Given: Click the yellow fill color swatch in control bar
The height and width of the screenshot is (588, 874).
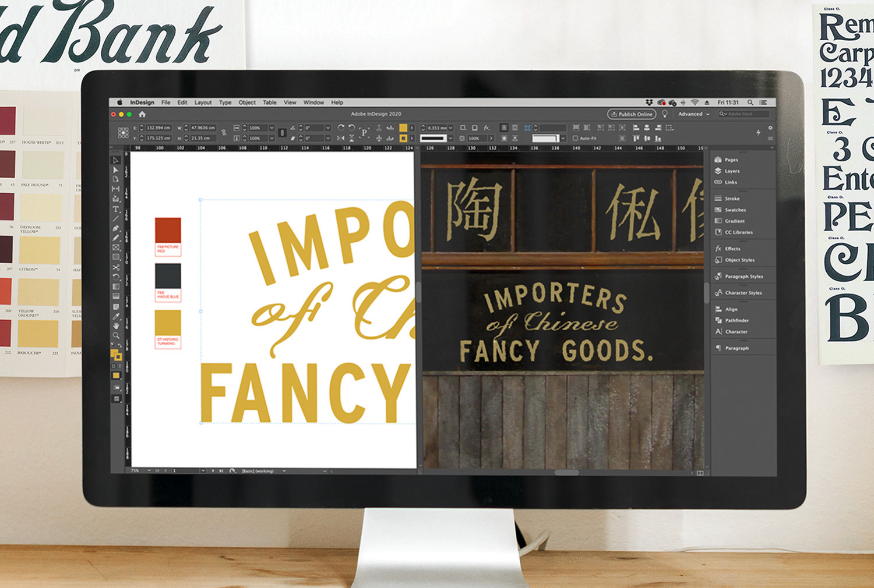Looking at the screenshot, I should point(403,127).
